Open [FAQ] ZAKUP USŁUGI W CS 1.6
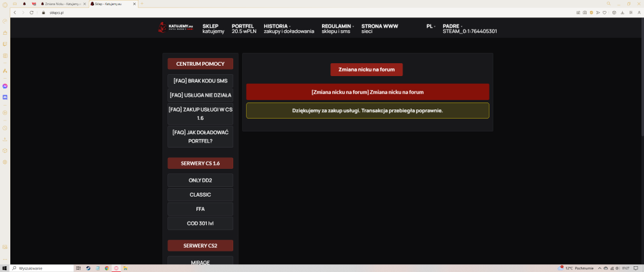 click(x=200, y=114)
